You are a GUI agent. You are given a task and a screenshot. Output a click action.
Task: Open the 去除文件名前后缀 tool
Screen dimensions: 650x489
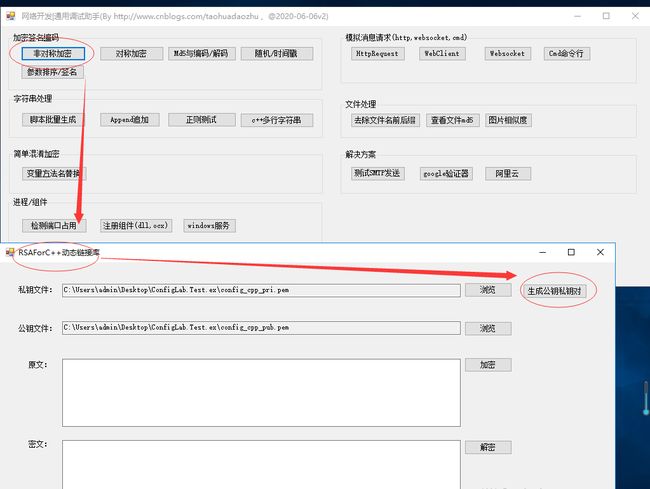(x=386, y=120)
